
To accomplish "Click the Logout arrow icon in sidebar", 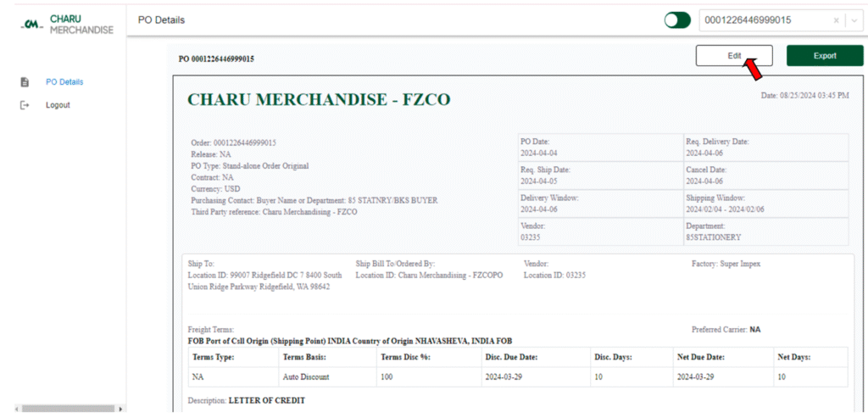I will [x=25, y=105].
